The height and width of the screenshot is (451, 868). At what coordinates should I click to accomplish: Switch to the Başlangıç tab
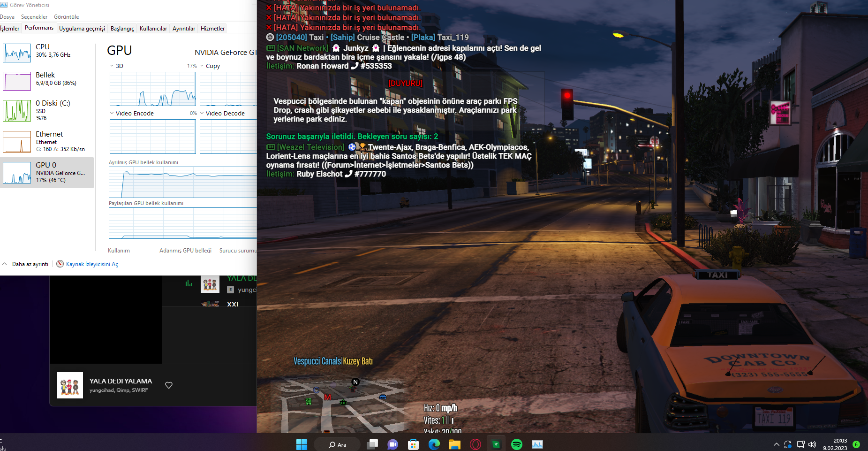click(122, 29)
